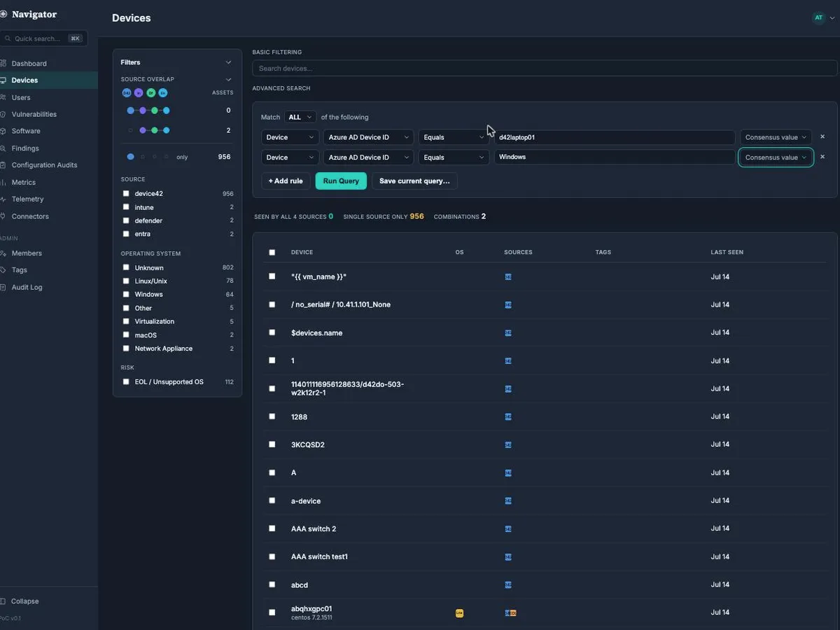
Task: Select the 3KCQSD2 device row checkbox
Action: pos(272,444)
